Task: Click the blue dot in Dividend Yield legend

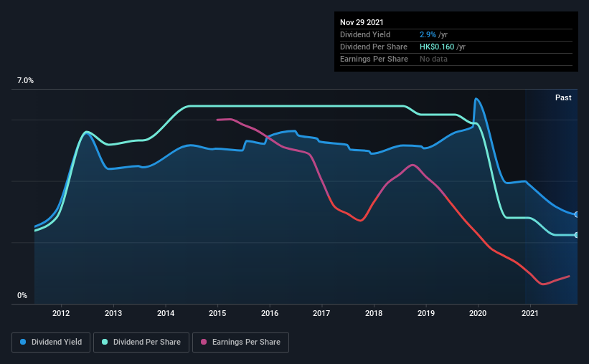Action: point(22,343)
